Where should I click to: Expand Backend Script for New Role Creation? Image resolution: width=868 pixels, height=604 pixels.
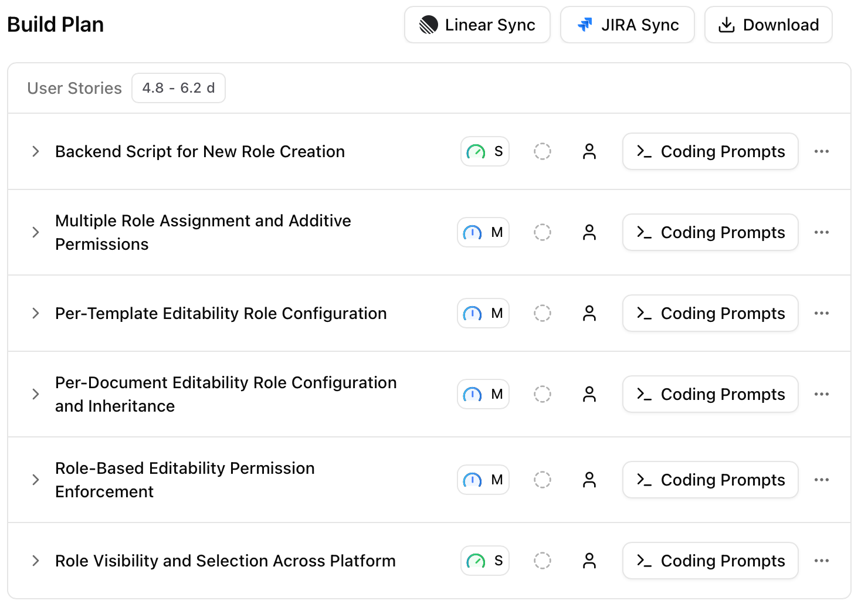36,151
